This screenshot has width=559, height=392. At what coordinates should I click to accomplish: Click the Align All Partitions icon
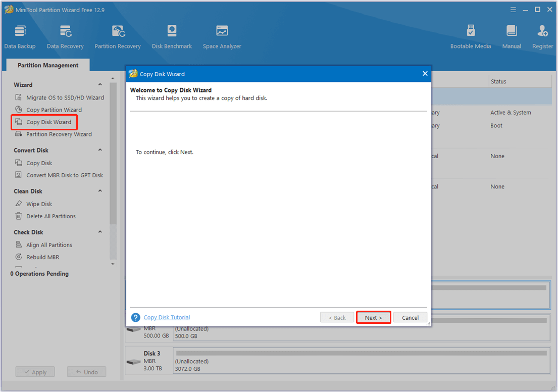[x=19, y=244]
